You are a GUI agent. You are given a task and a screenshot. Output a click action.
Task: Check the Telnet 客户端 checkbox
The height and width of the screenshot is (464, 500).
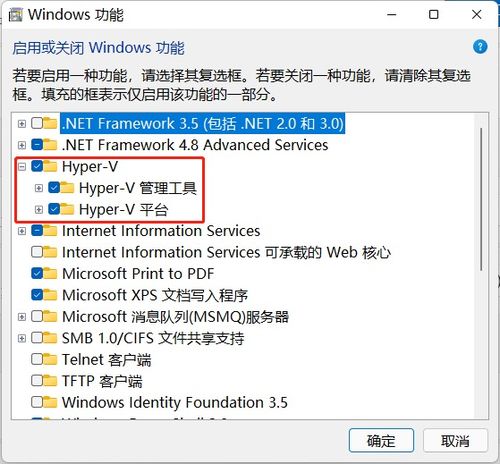pos(37,359)
